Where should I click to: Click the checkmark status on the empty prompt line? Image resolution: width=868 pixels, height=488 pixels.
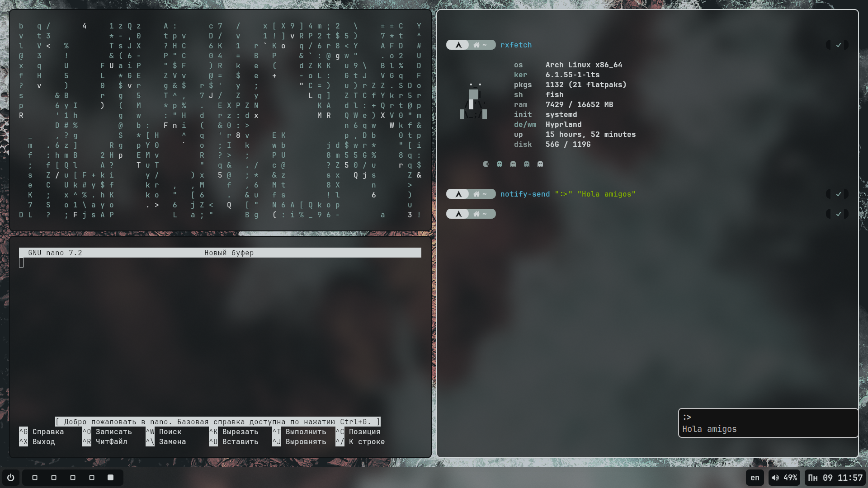coord(838,214)
